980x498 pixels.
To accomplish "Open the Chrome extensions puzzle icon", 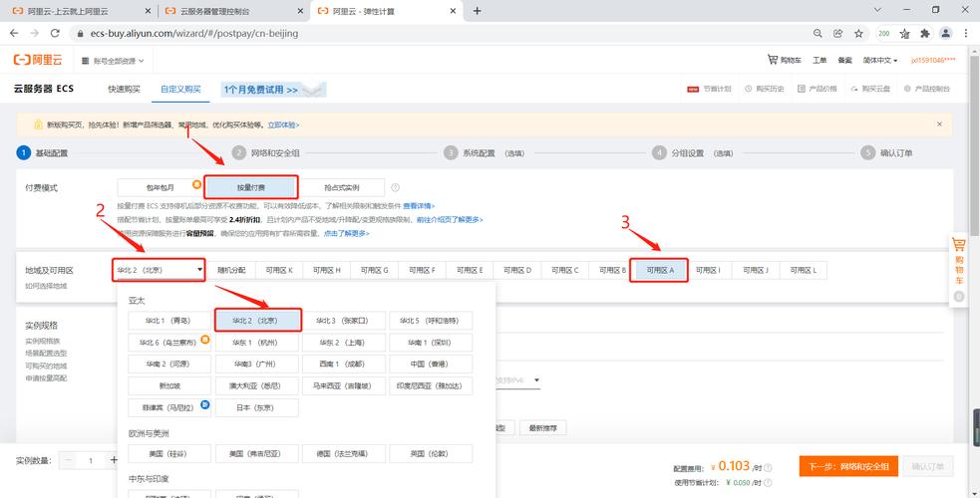I will coord(925,33).
